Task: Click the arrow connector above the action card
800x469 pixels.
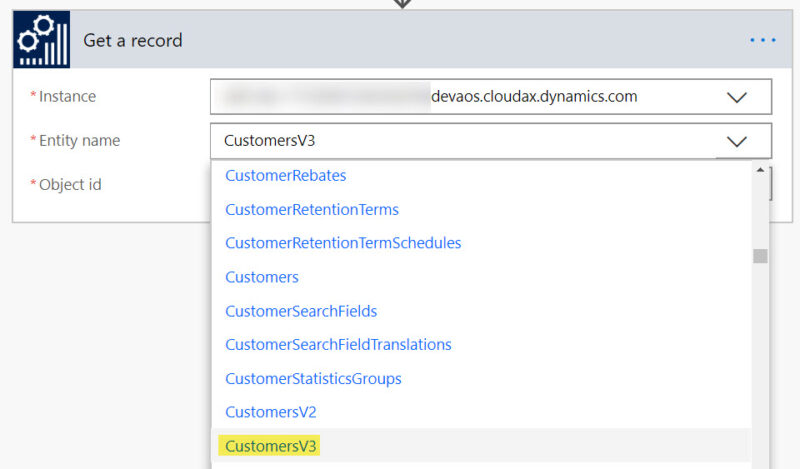Action: (x=401, y=4)
